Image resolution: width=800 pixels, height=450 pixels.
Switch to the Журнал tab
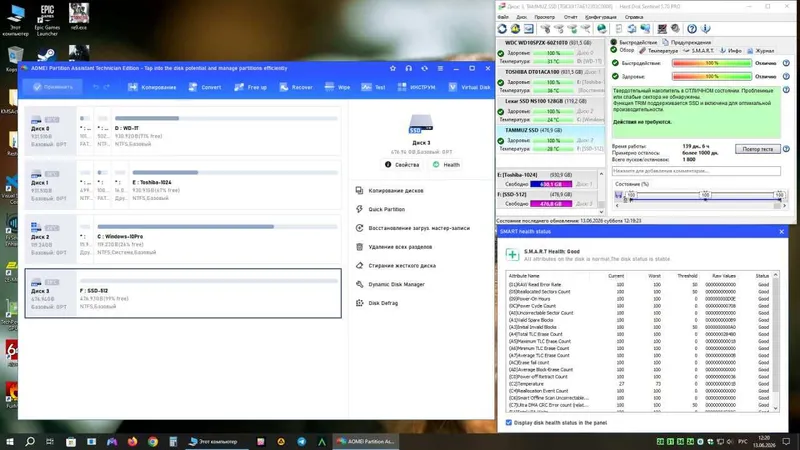point(761,51)
